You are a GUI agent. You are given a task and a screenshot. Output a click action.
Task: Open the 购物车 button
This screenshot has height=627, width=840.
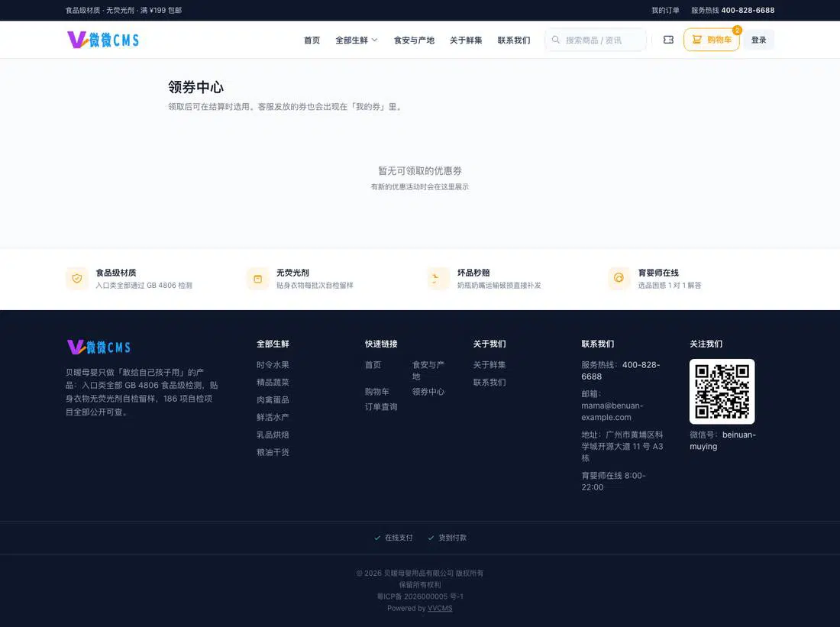711,40
